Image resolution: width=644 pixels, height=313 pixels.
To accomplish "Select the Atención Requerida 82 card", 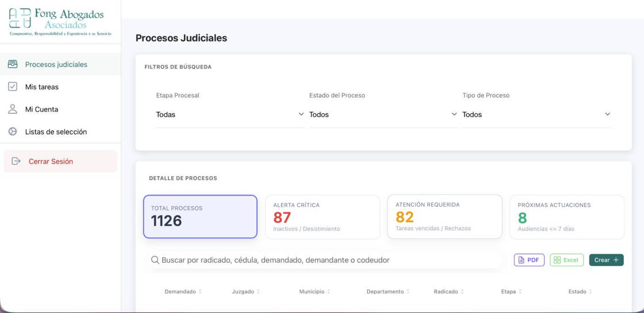I will tap(445, 216).
